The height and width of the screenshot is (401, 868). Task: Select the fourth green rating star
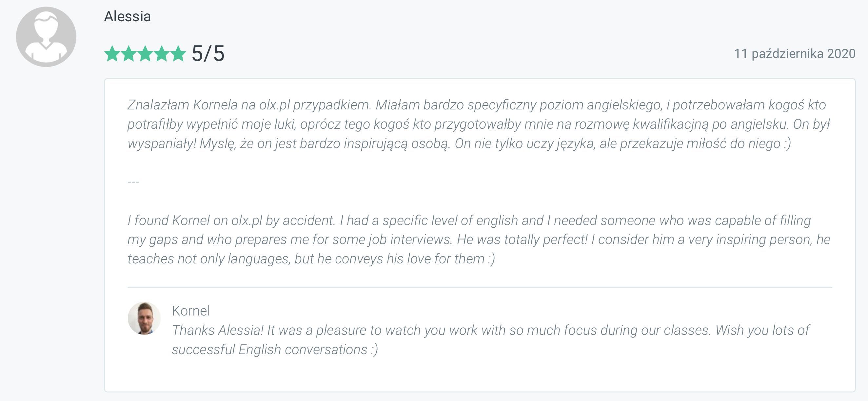(162, 54)
